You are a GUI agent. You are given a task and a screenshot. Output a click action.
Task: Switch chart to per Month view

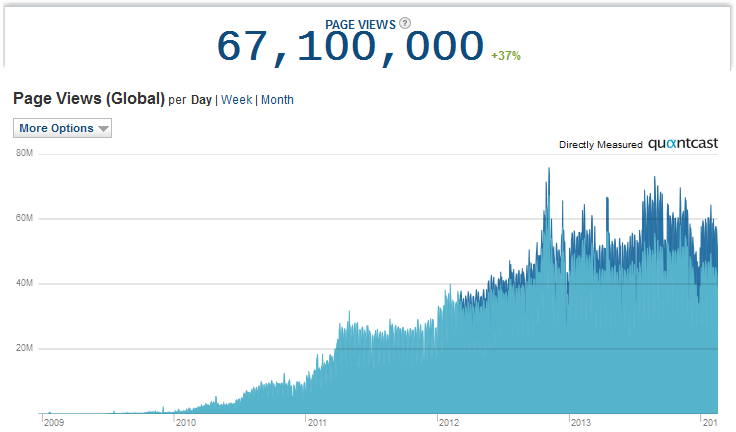(x=277, y=100)
